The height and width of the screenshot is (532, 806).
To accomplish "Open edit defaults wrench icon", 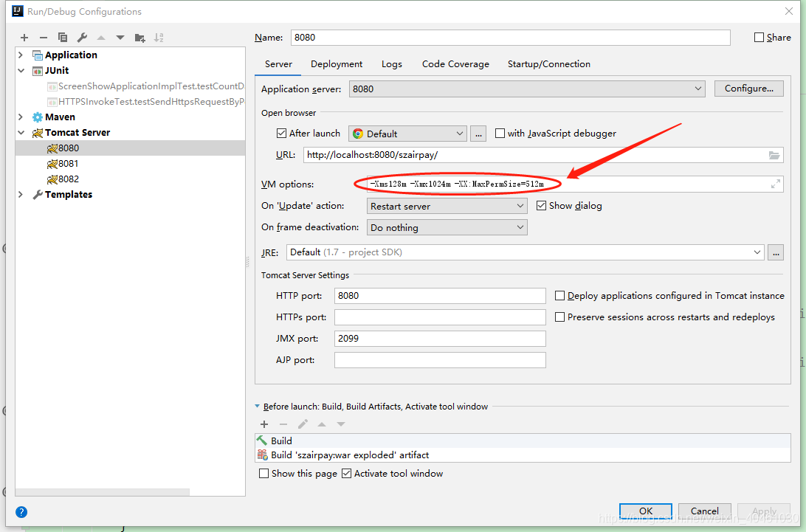I will tap(82, 38).
